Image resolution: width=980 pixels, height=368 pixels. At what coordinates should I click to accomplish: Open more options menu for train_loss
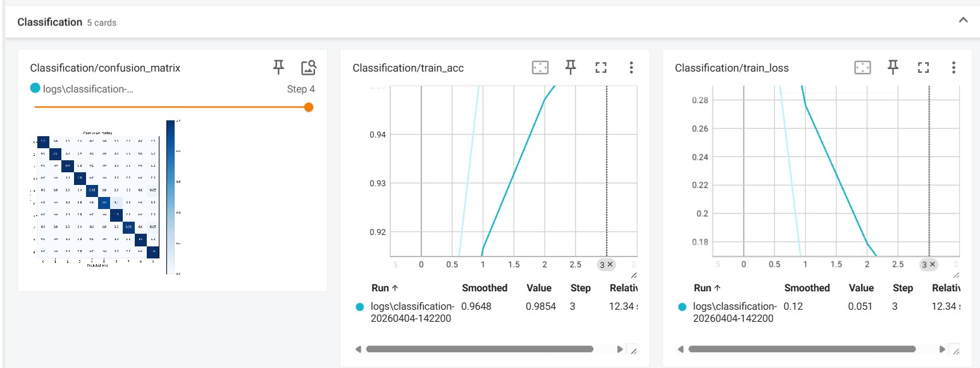(953, 68)
